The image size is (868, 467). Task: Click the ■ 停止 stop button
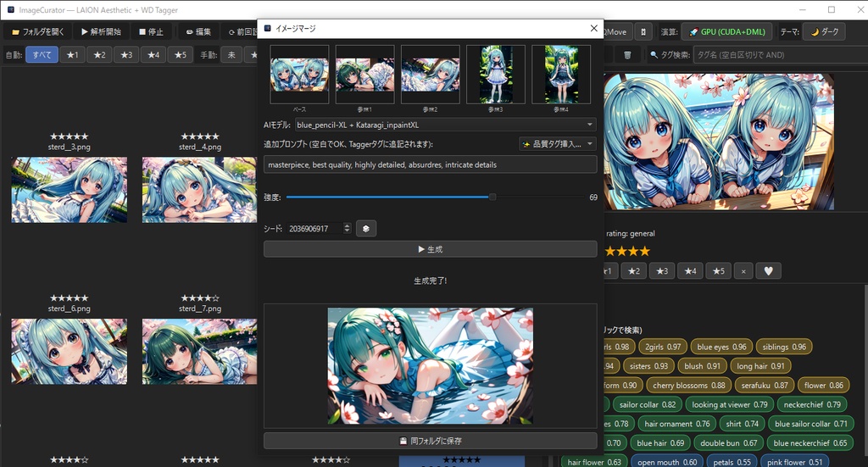(x=151, y=32)
